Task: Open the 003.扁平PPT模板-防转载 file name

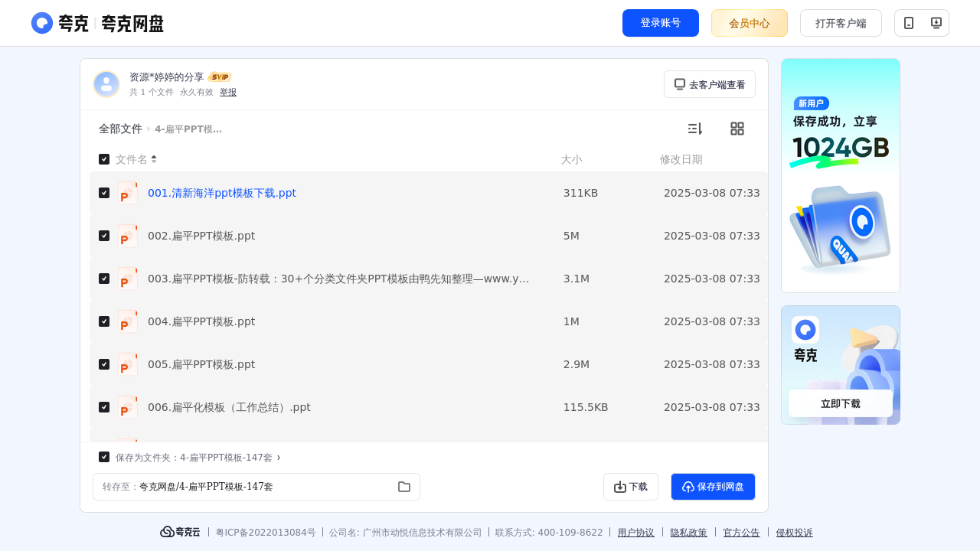Action: pos(338,279)
